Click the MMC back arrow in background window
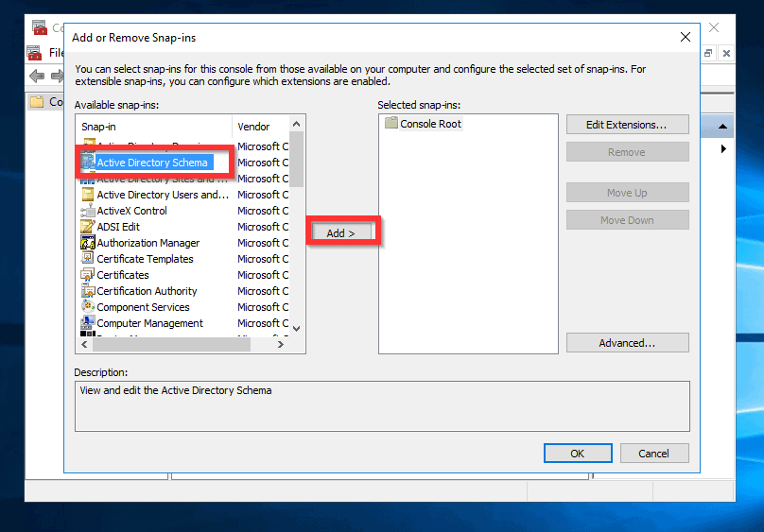 (x=37, y=76)
